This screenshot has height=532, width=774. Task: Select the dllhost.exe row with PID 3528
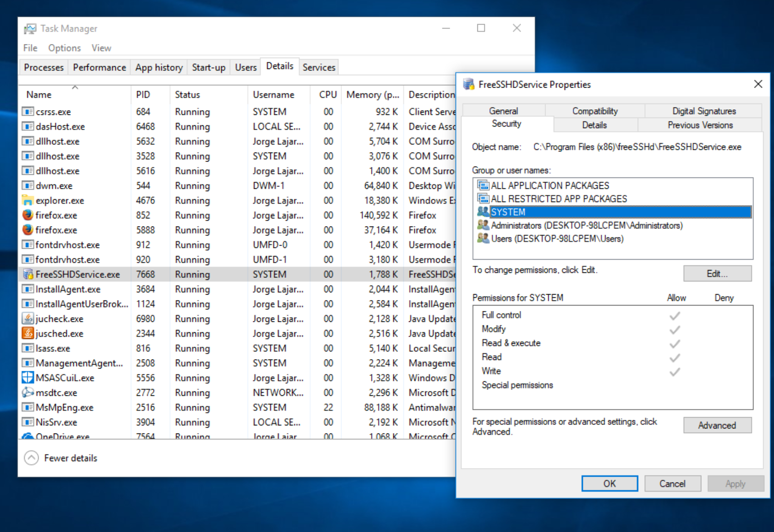pyautogui.click(x=238, y=156)
